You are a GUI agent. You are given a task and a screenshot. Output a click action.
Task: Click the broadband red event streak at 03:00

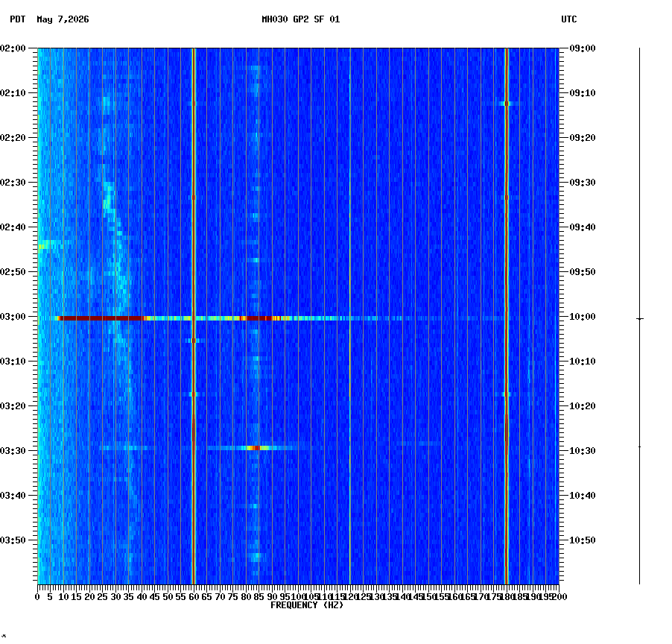point(101,318)
